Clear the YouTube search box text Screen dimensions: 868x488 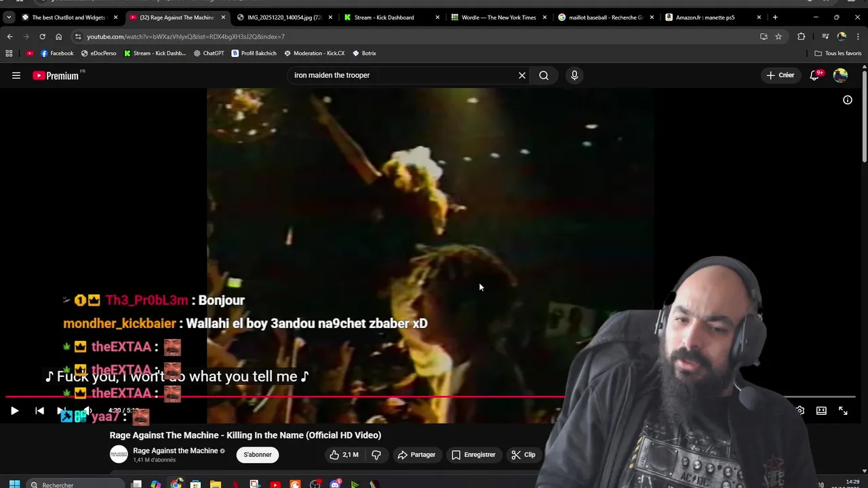(522, 75)
